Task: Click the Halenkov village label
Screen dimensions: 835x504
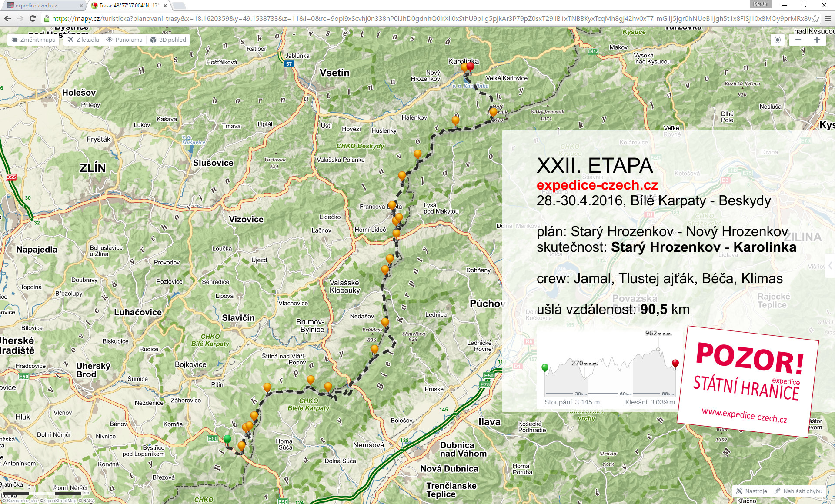Action: tap(414, 117)
